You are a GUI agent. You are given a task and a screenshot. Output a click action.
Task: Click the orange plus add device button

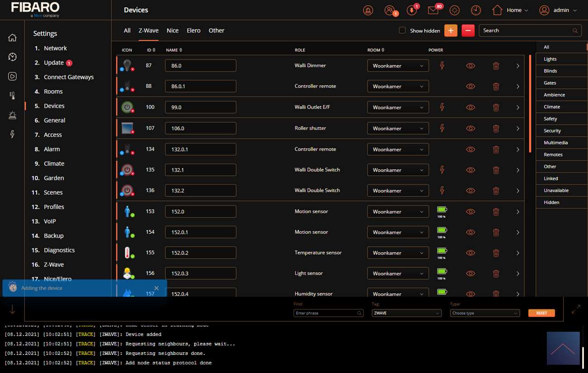pos(450,30)
